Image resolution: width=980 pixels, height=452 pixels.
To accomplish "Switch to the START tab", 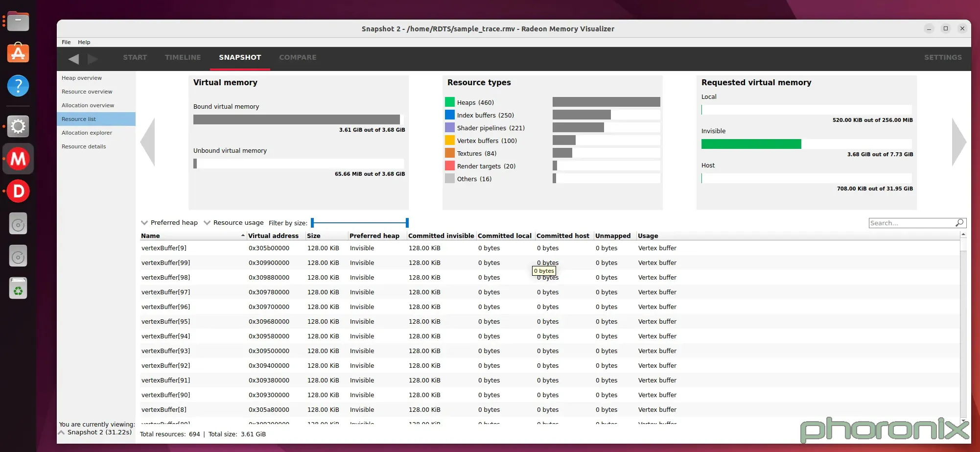I will 135,57.
